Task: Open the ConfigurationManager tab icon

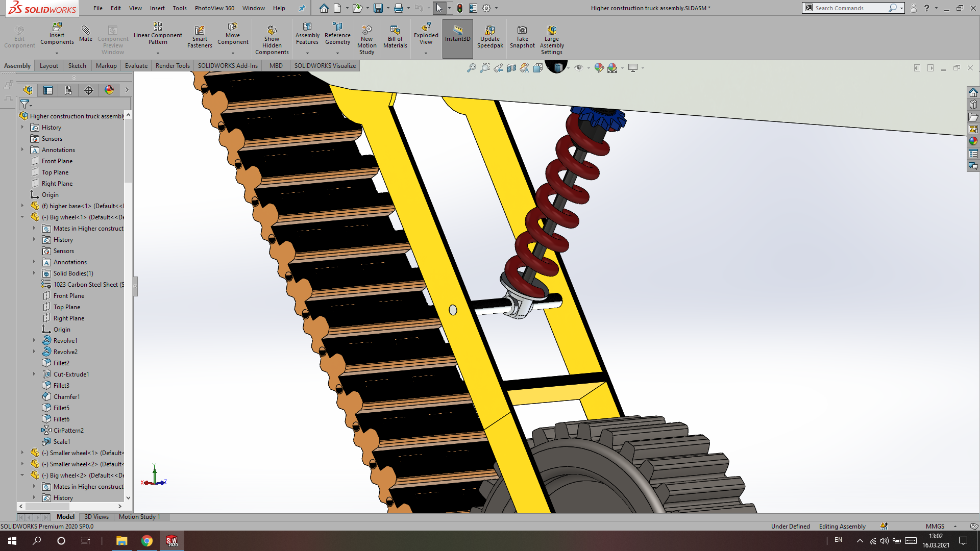Action: tap(68, 90)
